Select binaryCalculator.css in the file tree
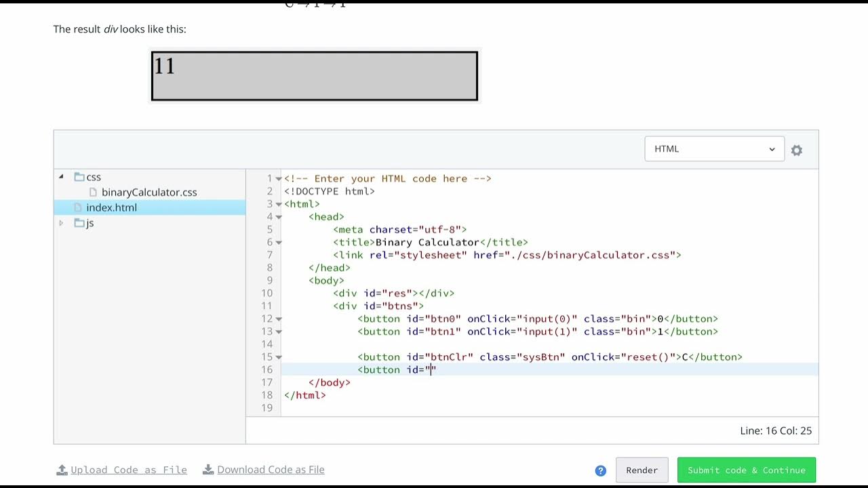The image size is (868, 488). point(149,192)
